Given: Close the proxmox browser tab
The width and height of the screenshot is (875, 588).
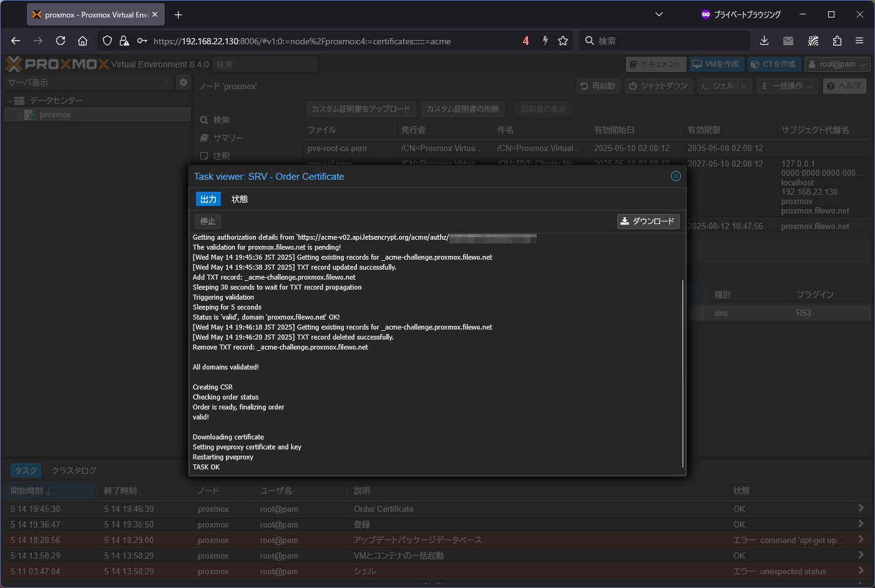Looking at the screenshot, I should pyautogui.click(x=155, y=14).
